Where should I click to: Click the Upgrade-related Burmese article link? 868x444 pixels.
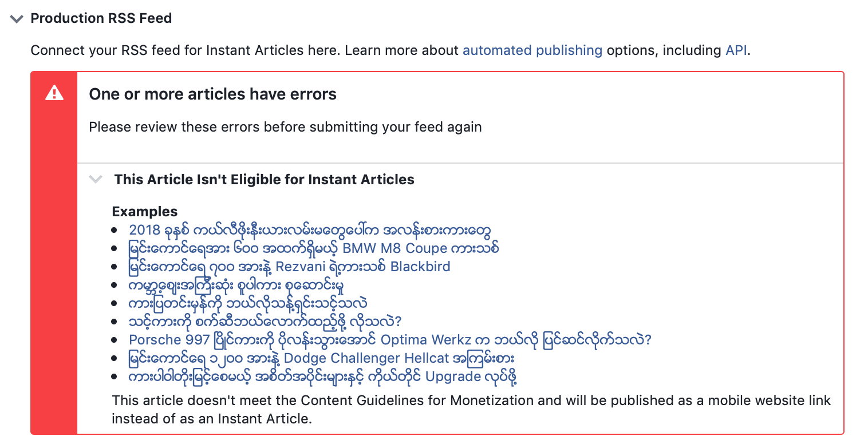pyautogui.click(x=322, y=376)
